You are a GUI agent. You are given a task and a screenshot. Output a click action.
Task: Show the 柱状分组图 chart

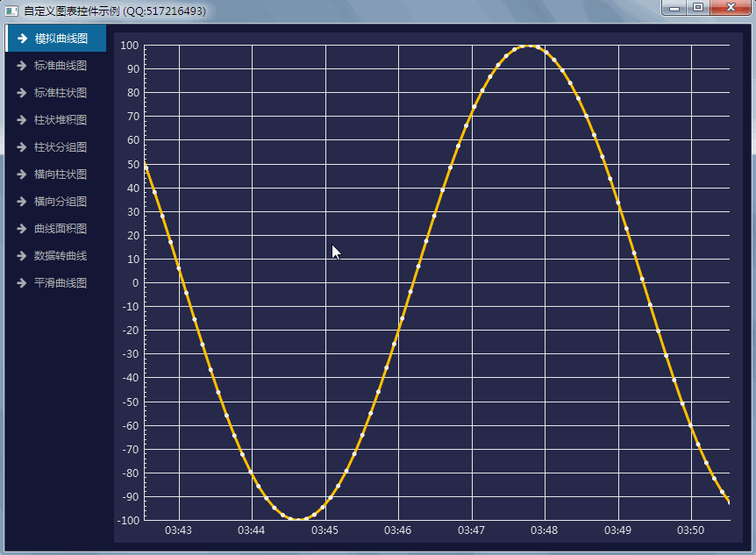coord(55,147)
